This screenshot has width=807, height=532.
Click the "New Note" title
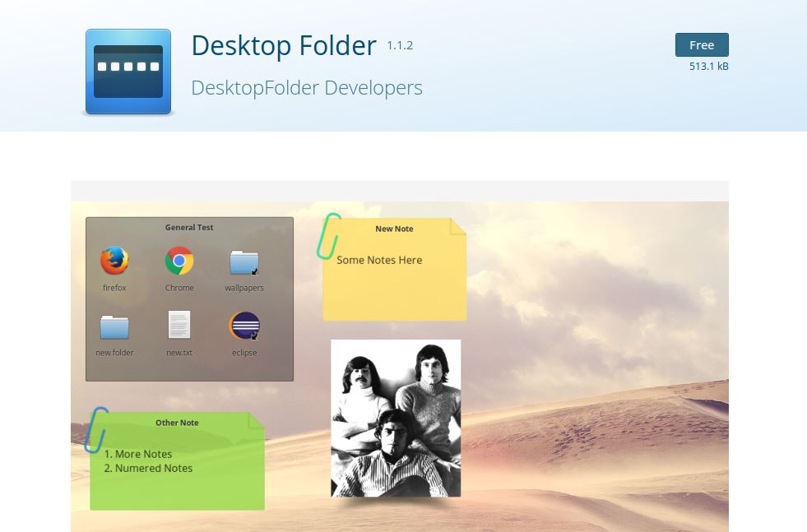(x=394, y=229)
